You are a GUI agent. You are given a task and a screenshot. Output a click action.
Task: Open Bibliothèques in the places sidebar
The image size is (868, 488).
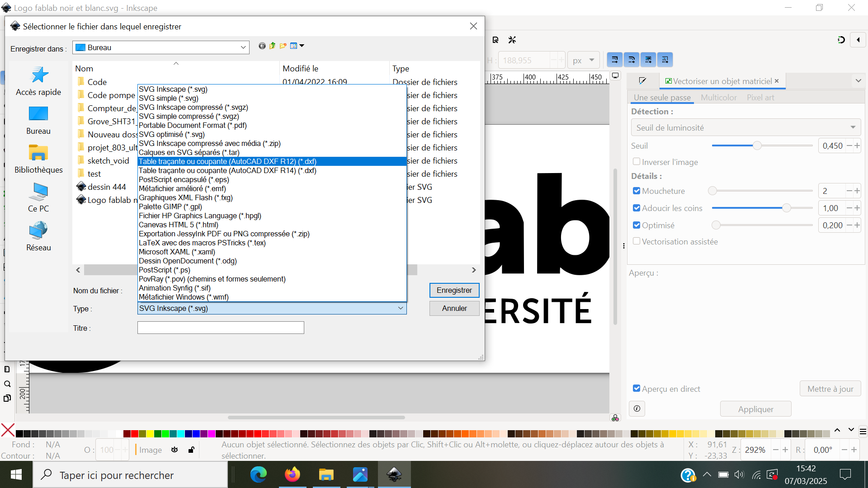[38, 159]
